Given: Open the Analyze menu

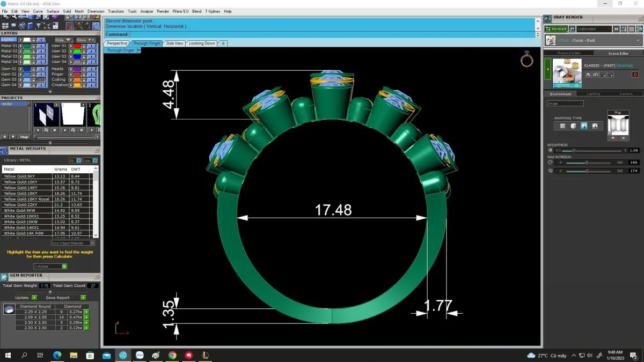Looking at the screenshot, I should coord(147,11).
